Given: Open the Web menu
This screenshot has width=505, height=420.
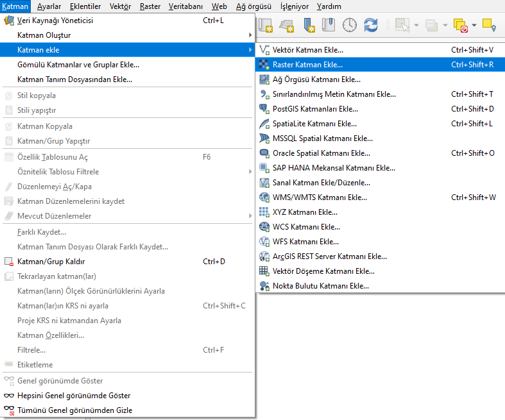Looking at the screenshot, I should point(219,6).
